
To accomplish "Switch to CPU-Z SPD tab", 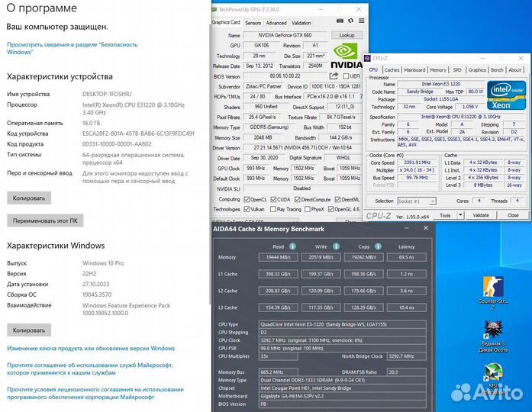I will [x=457, y=70].
